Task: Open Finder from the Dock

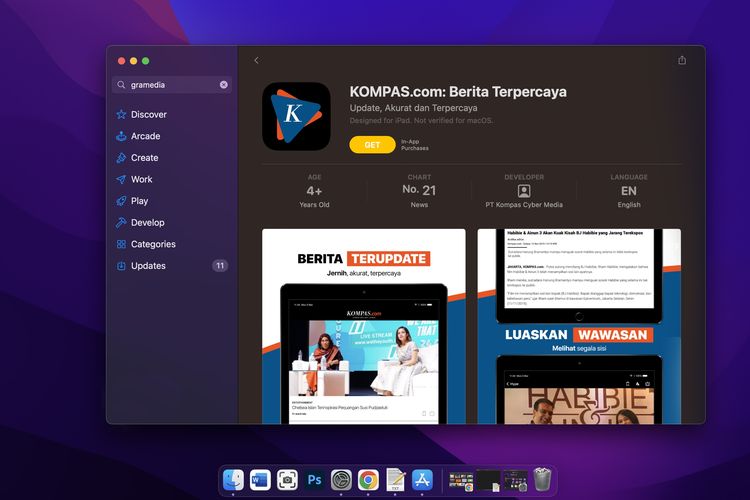Action: click(x=233, y=480)
